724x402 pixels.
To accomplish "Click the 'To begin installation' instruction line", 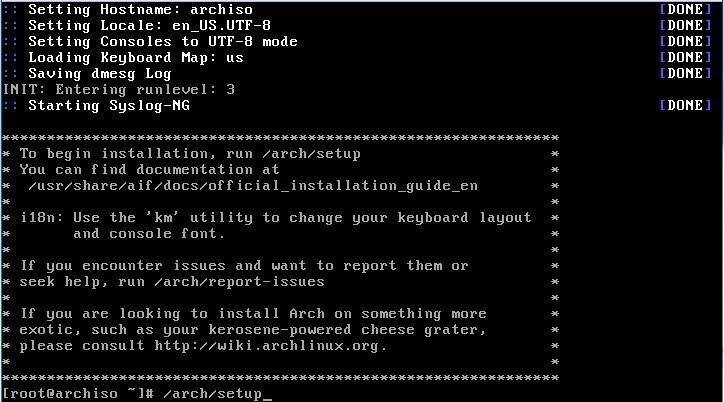I will (x=190, y=154).
